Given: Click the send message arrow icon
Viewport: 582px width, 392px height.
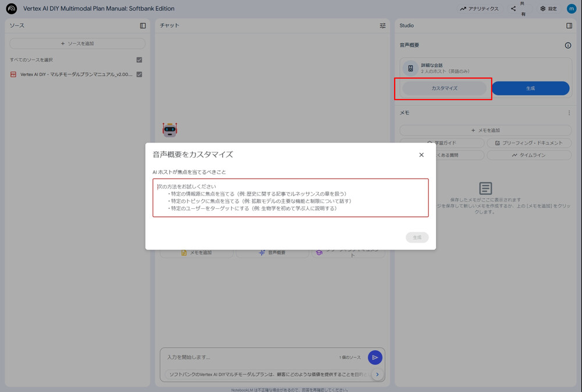Looking at the screenshot, I should coord(375,357).
